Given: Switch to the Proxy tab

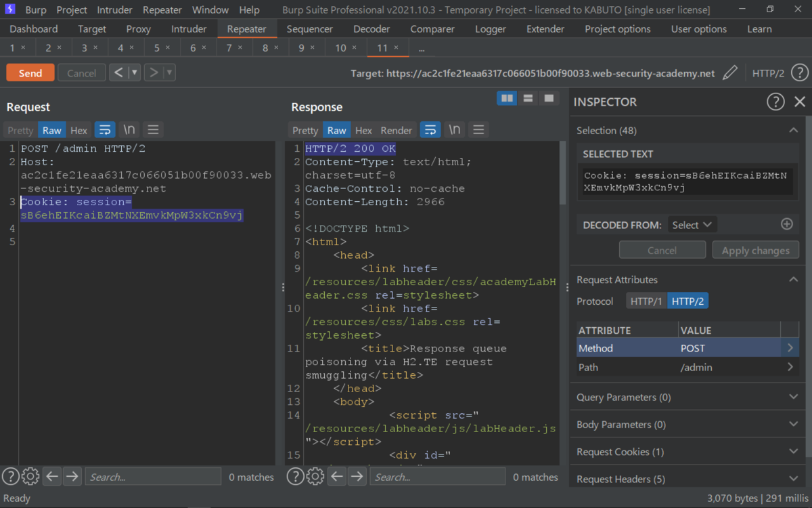Looking at the screenshot, I should 139,29.
